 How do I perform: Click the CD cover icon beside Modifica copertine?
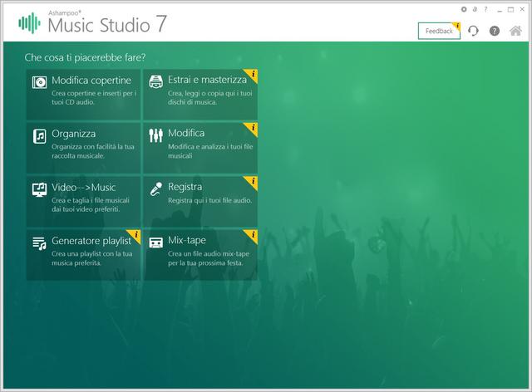point(39,82)
